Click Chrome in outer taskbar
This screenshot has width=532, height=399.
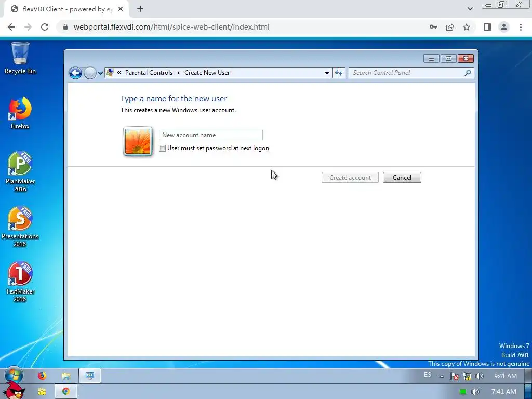pyautogui.click(x=66, y=391)
